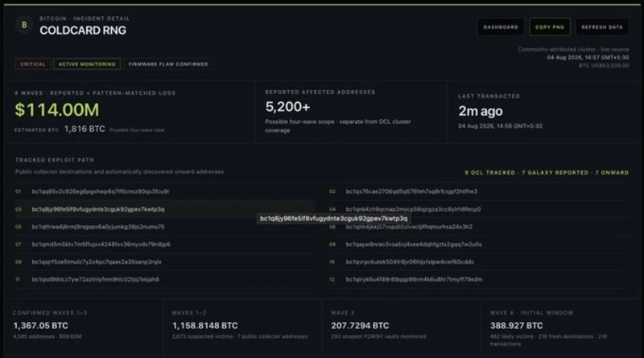Click the TRACKED EXPLOIT PATH heading

55,160
